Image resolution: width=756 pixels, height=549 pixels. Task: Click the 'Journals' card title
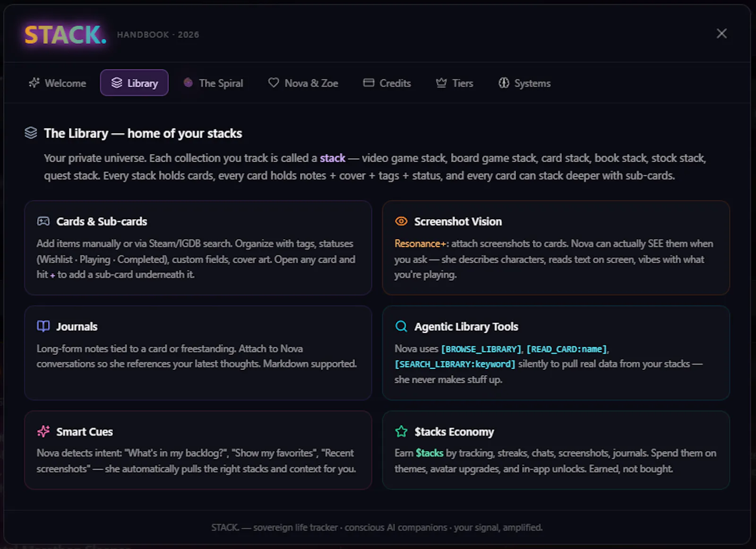(x=77, y=326)
